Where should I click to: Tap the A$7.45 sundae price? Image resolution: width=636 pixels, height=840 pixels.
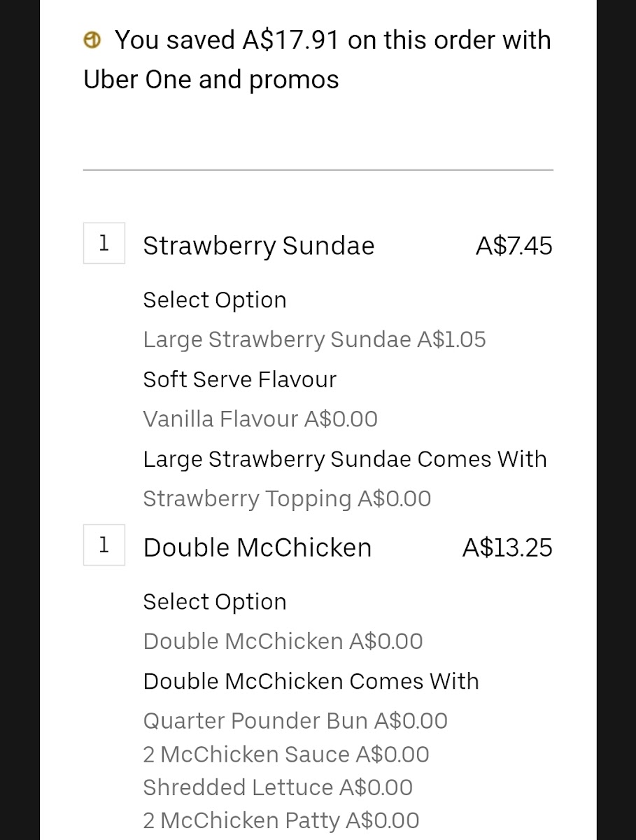(514, 246)
